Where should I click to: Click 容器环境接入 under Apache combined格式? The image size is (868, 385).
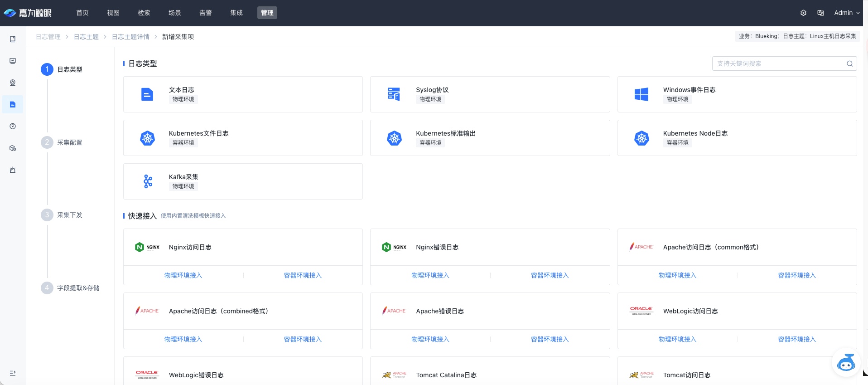coord(303,339)
